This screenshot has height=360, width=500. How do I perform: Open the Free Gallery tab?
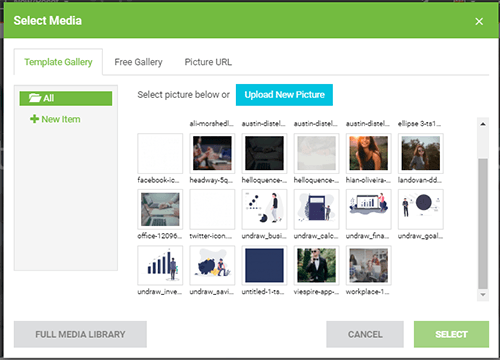pos(138,62)
